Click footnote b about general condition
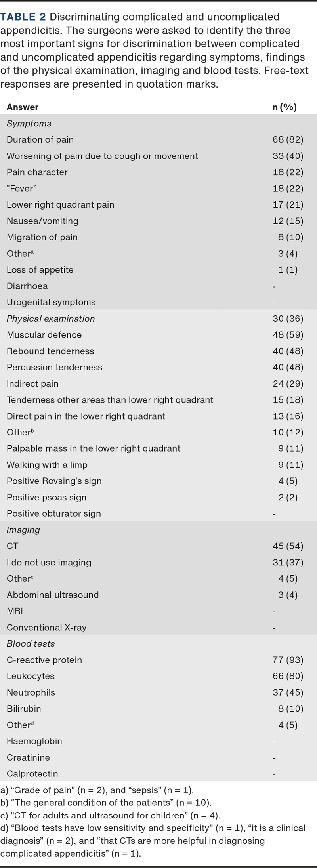The height and width of the screenshot is (868, 317). click(x=106, y=803)
